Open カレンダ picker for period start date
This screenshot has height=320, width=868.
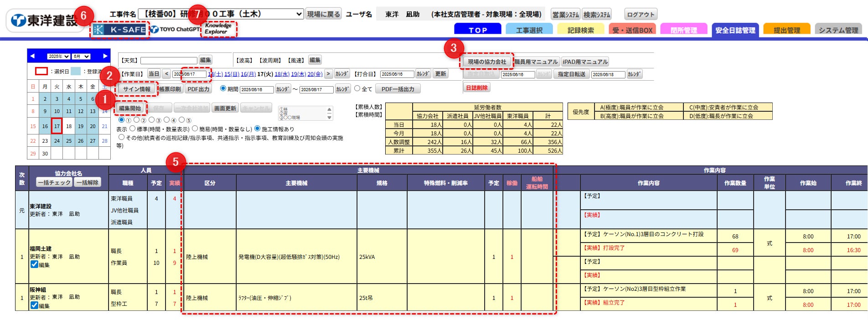(x=283, y=89)
